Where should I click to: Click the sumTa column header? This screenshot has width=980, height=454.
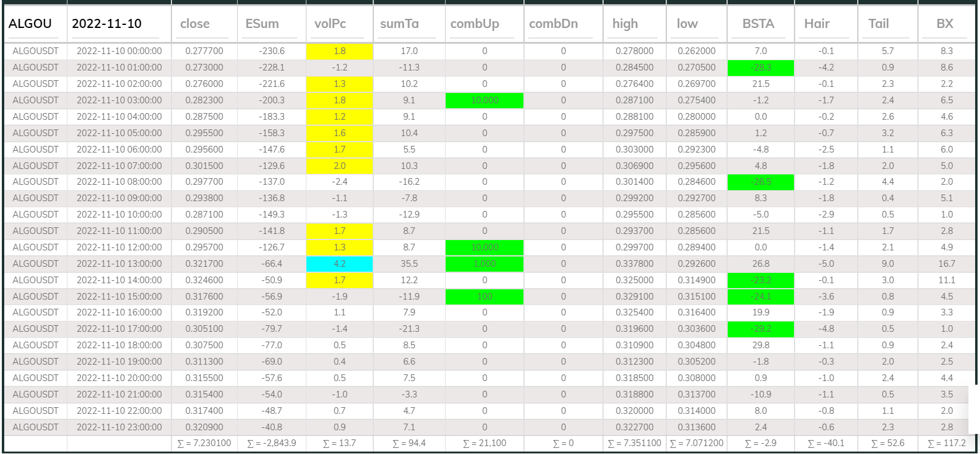click(x=399, y=24)
